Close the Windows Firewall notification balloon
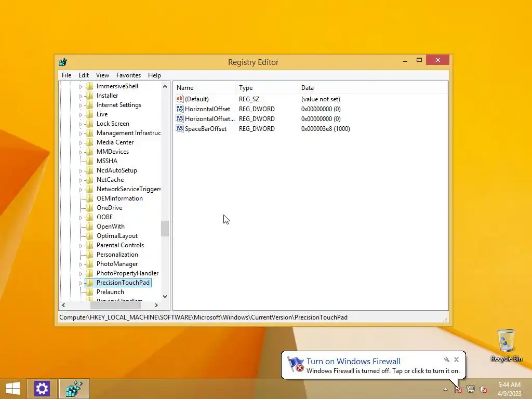The width and height of the screenshot is (532, 399). 456,360
